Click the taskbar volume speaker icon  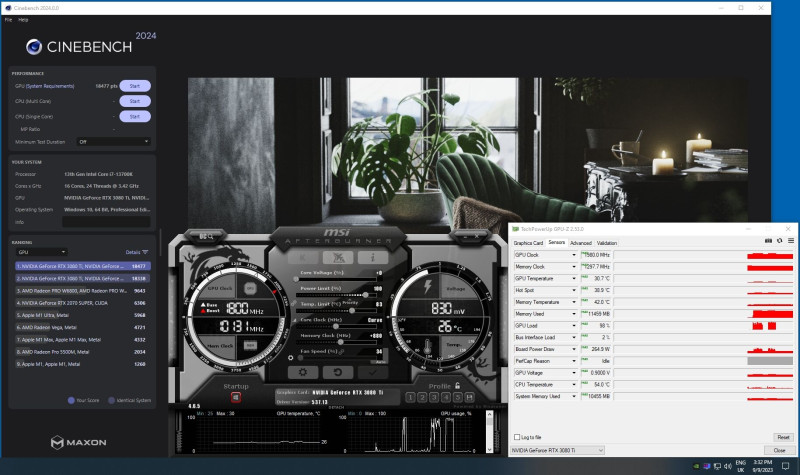tap(728, 466)
